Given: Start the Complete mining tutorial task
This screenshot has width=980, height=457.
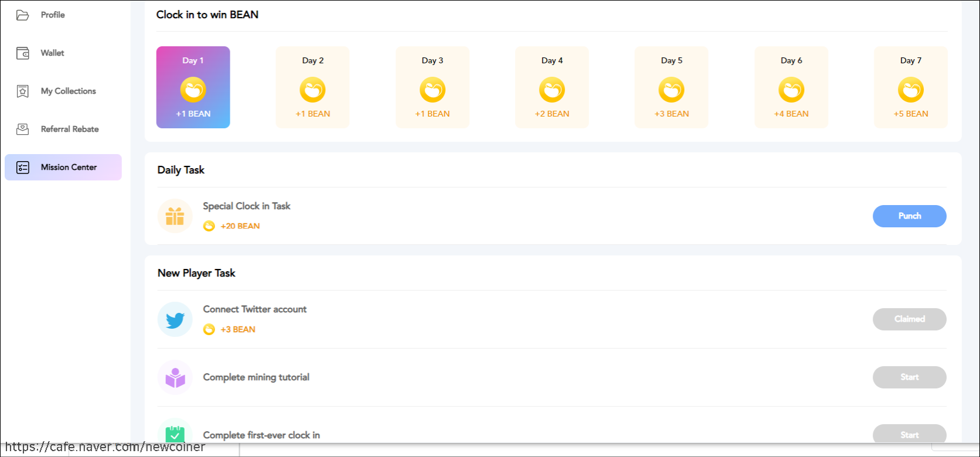Looking at the screenshot, I should click(909, 377).
